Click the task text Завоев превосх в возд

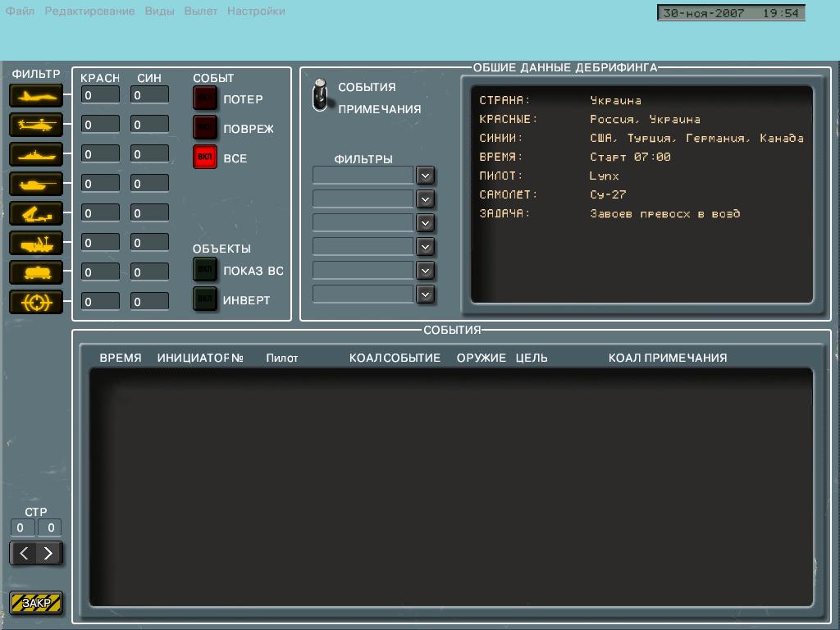664,214
